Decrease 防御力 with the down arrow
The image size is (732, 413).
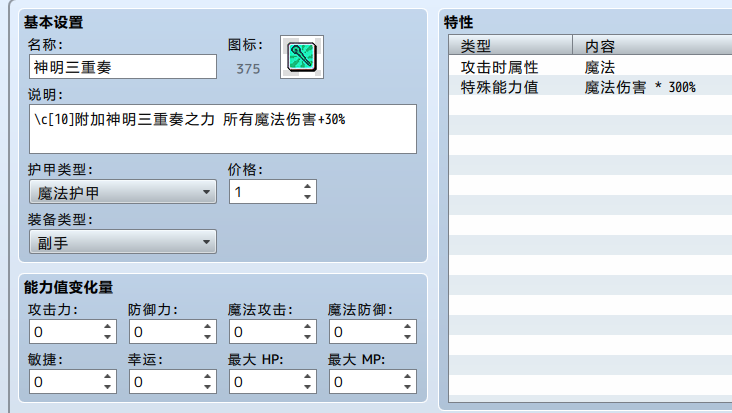click(x=207, y=337)
